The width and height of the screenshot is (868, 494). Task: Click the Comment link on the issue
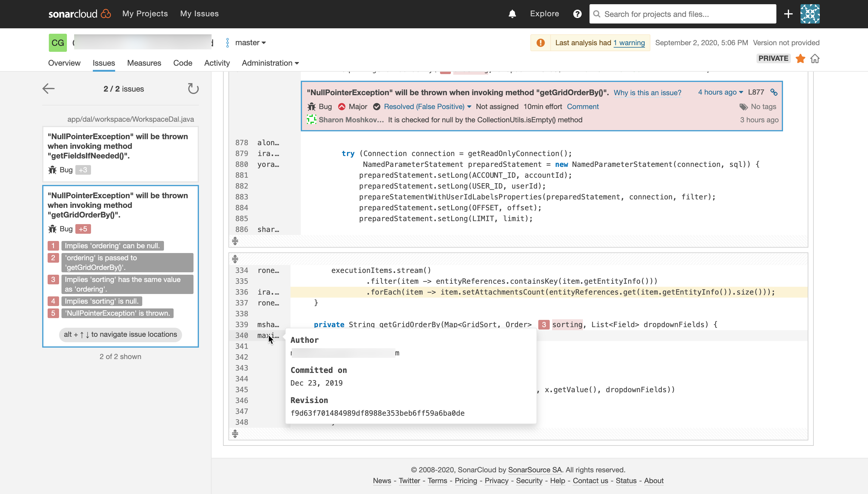pos(583,107)
